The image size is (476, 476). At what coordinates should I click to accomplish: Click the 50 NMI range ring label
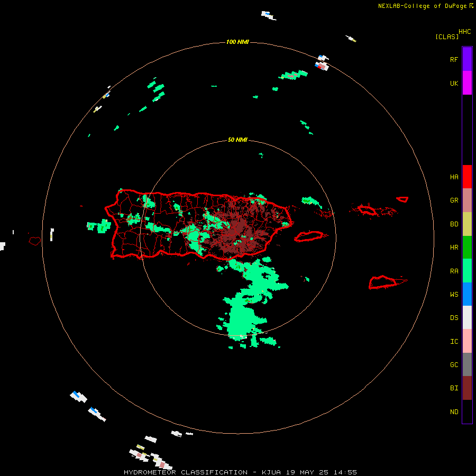coord(237,140)
